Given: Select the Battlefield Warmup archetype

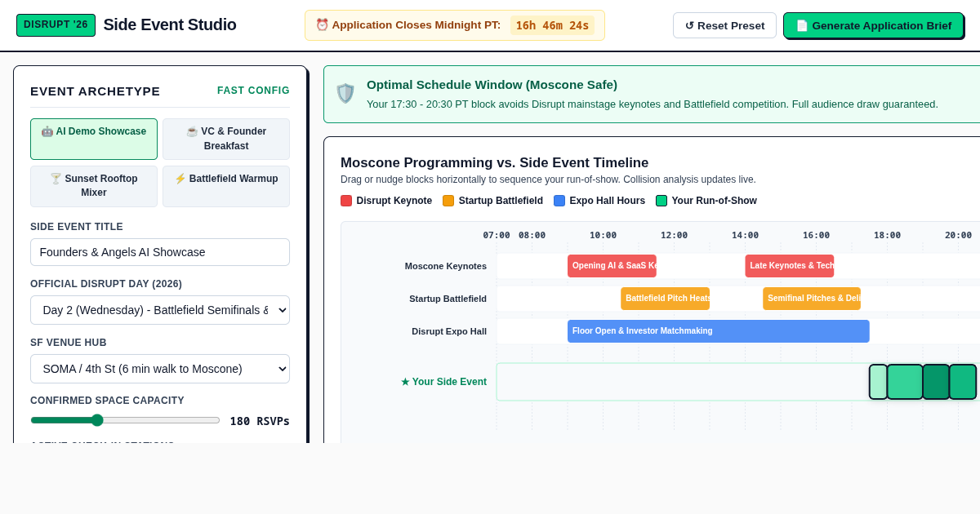Looking at the screenshot, I should point(226,186).
